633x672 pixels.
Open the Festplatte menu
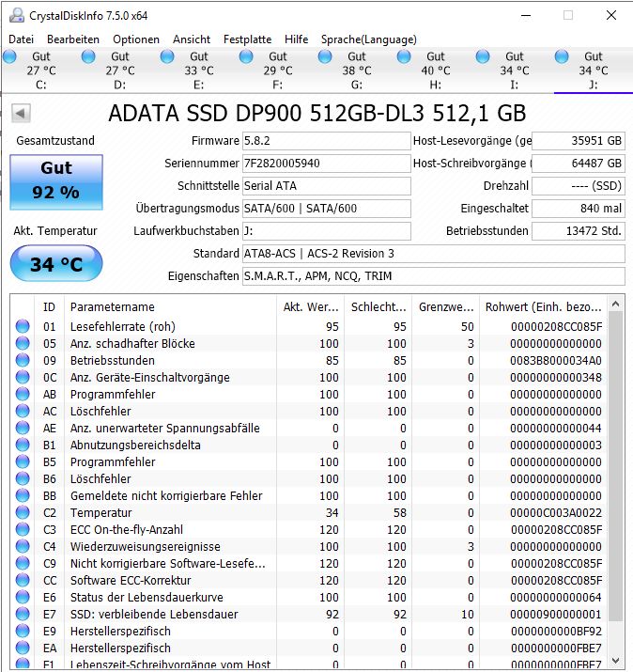point(248,39)
